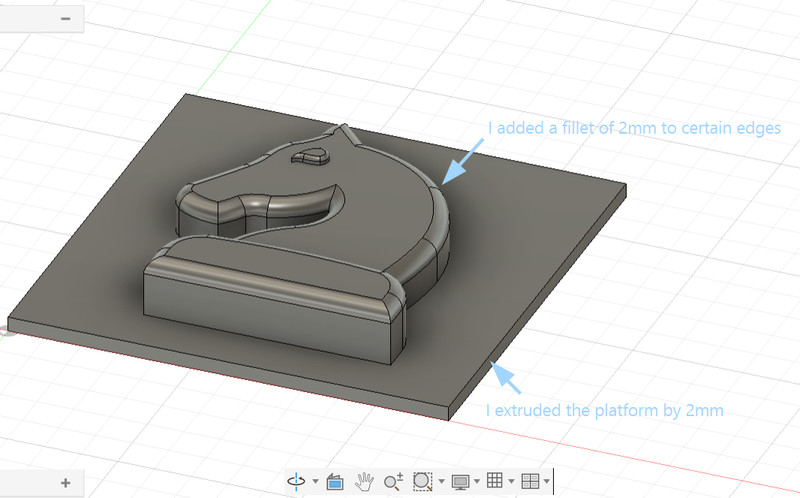The height and width of the screenshot is (498, 800).
Task: Click the Viewports layout icon
Action: (x=530, y=481)
